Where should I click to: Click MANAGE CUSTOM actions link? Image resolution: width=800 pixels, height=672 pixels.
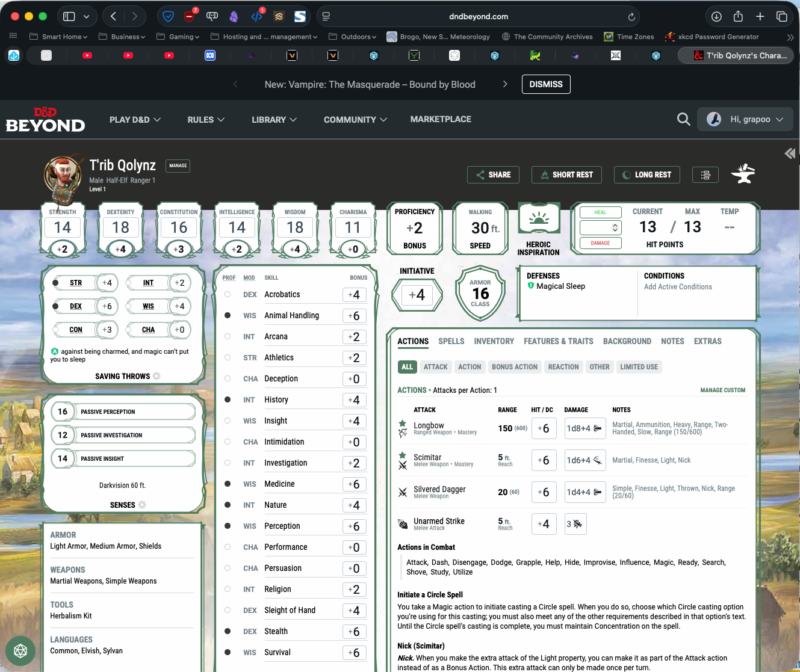point(723,390)
